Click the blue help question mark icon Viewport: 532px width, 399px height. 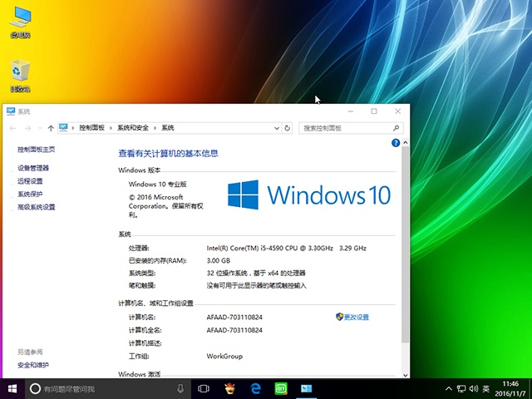pos(396,143)
